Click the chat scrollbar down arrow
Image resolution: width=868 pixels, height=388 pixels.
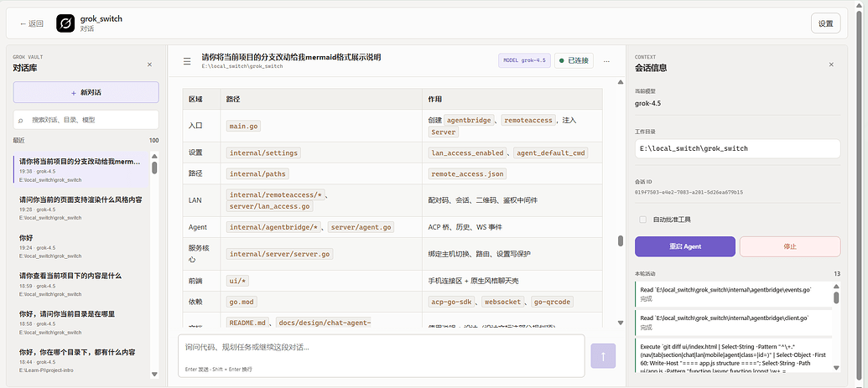(x=621, y=323)
